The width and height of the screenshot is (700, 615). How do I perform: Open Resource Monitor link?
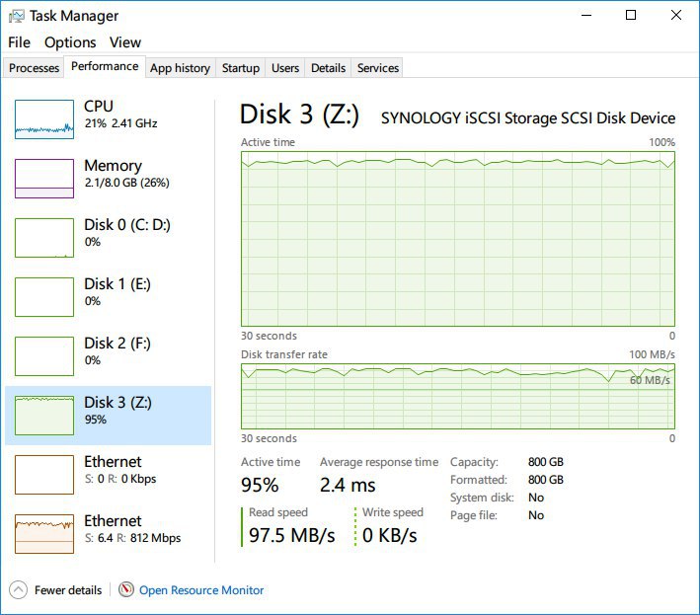[201, 590]
